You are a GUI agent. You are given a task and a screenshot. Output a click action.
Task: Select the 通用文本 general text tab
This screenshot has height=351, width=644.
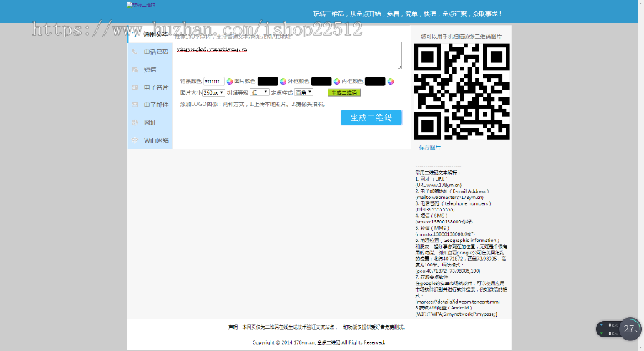click(150, 34)
